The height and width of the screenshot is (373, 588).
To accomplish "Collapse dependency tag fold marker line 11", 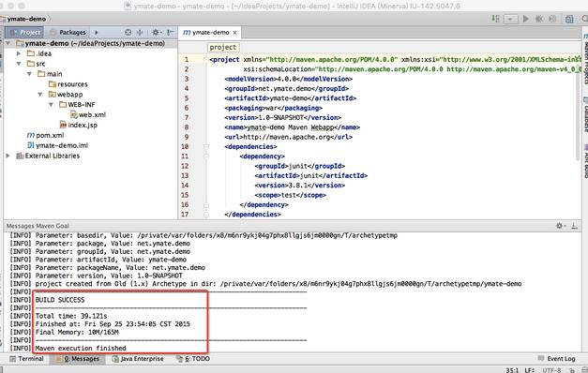I will [x=206, y=157].
